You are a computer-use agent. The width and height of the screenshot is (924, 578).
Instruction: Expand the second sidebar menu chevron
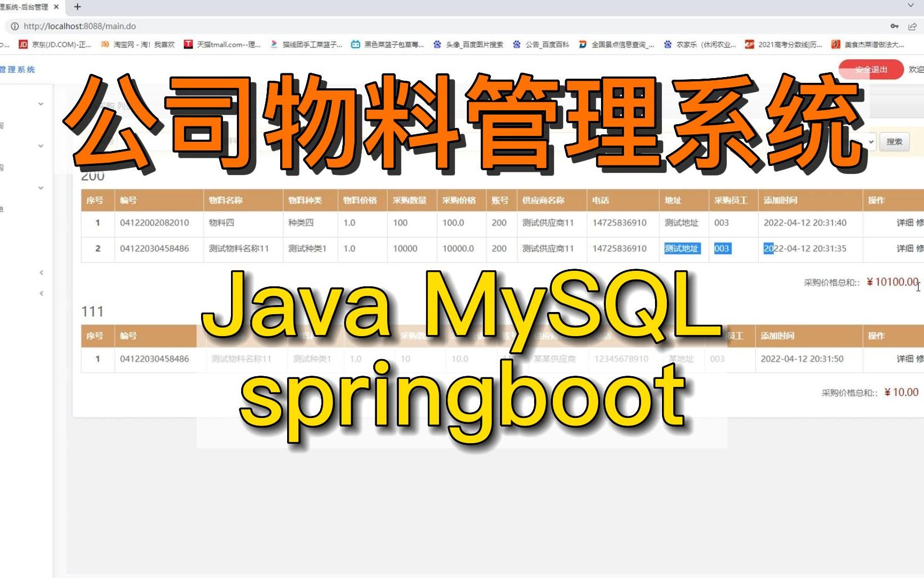[41, 146]
